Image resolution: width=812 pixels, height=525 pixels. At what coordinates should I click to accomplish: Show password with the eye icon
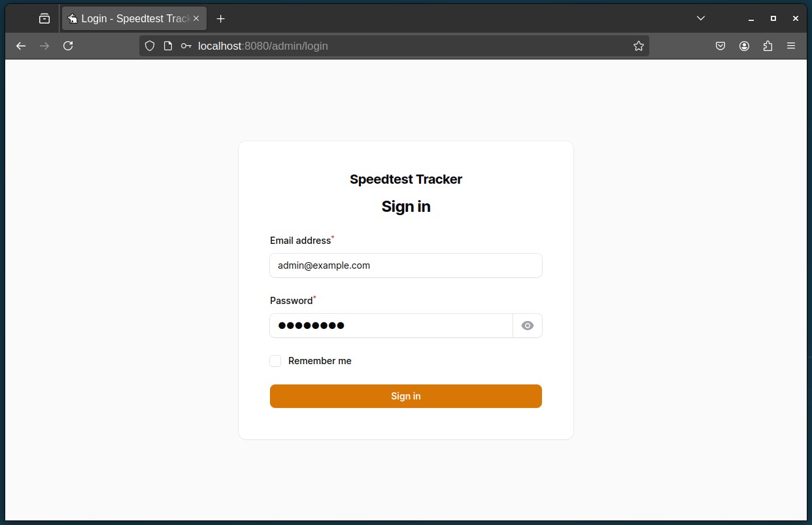point(528,326)
